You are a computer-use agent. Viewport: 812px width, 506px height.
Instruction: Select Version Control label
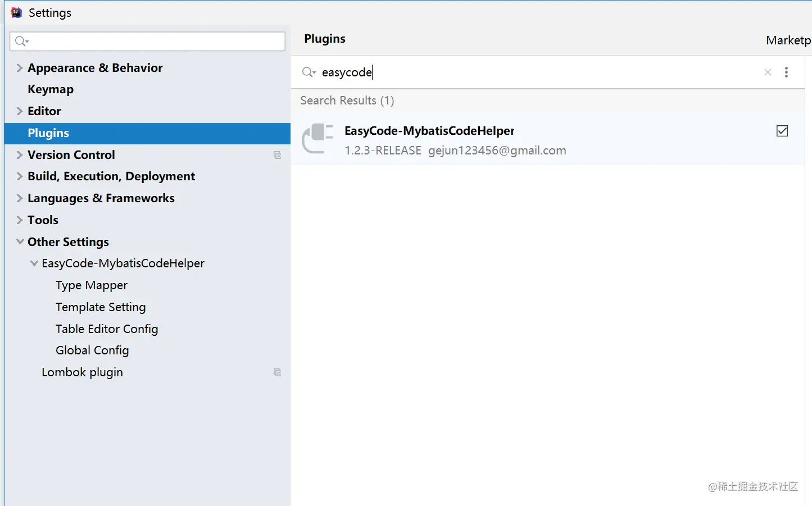coord(71,155)
